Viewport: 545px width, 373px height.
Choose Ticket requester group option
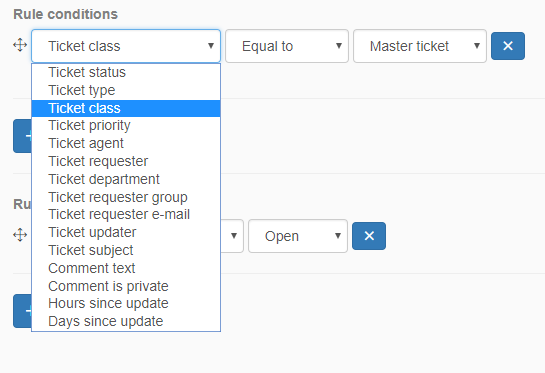(126, 197)
